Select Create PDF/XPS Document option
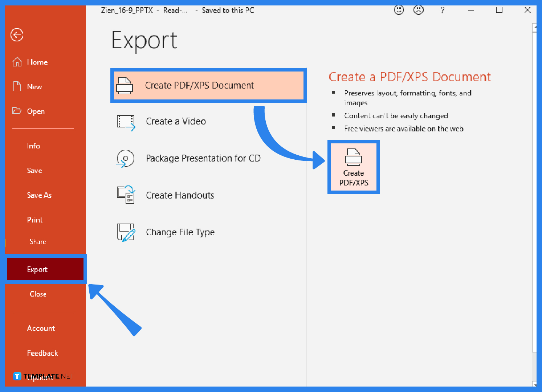The image size is (542, 392). click(208, 85)
